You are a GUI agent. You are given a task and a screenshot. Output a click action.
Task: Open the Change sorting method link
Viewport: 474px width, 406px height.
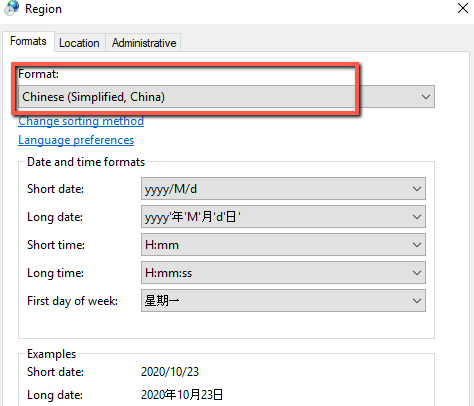pyautogui.click(x=81, y=121)
